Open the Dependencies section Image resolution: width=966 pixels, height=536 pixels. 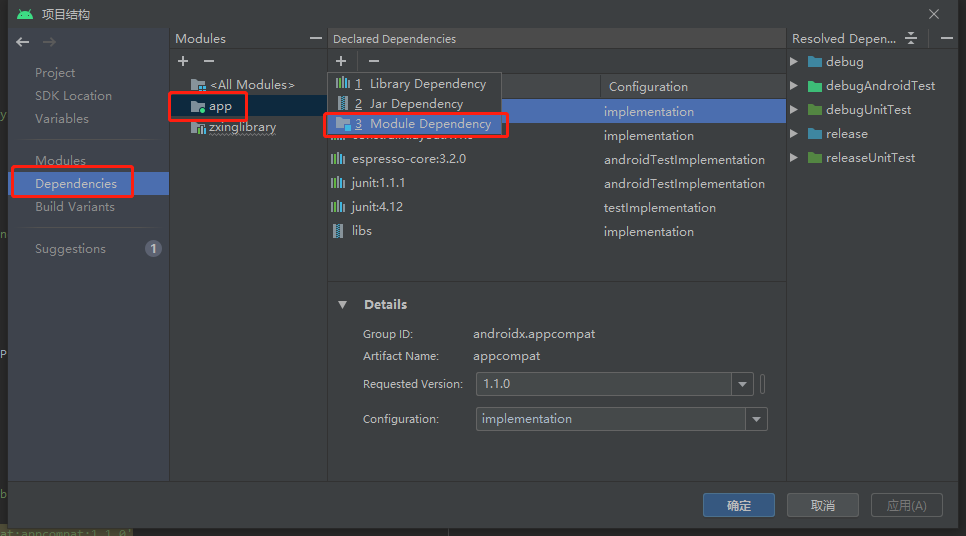pos(89,184)
